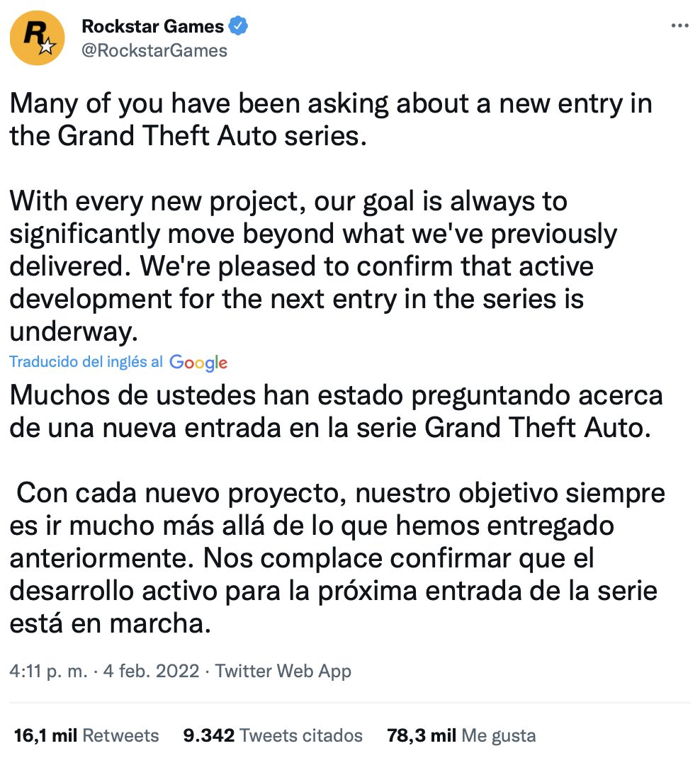This screenshot has height=758, width=700.
Task: View the 9.342 Tweets citados list
Action: point(273,735)
